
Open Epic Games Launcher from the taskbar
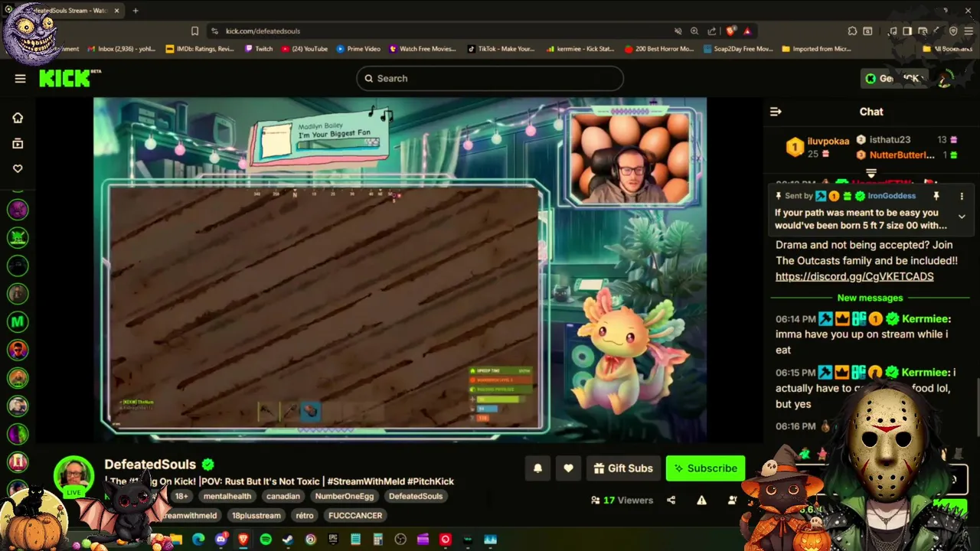pyautogui.click(x=333, y=540)
